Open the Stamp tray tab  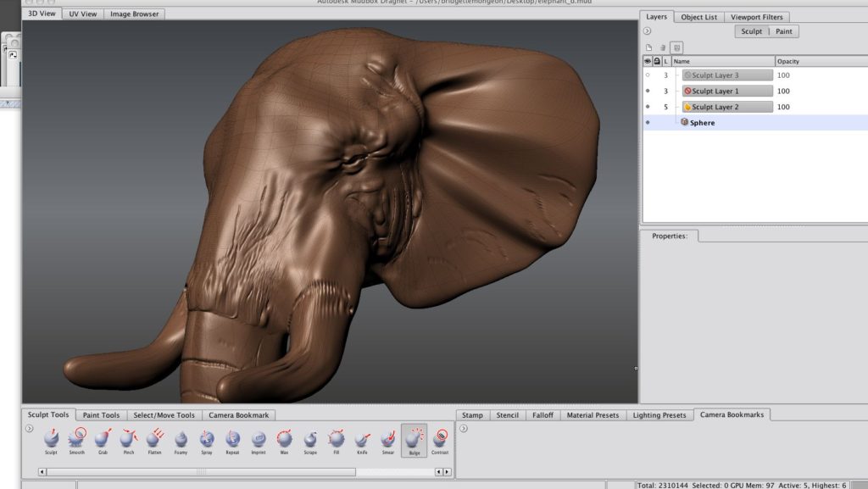point(472,415)
